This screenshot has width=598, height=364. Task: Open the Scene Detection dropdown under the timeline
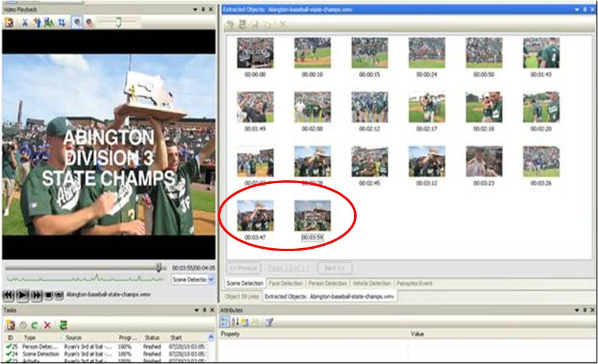pos(211,280)
